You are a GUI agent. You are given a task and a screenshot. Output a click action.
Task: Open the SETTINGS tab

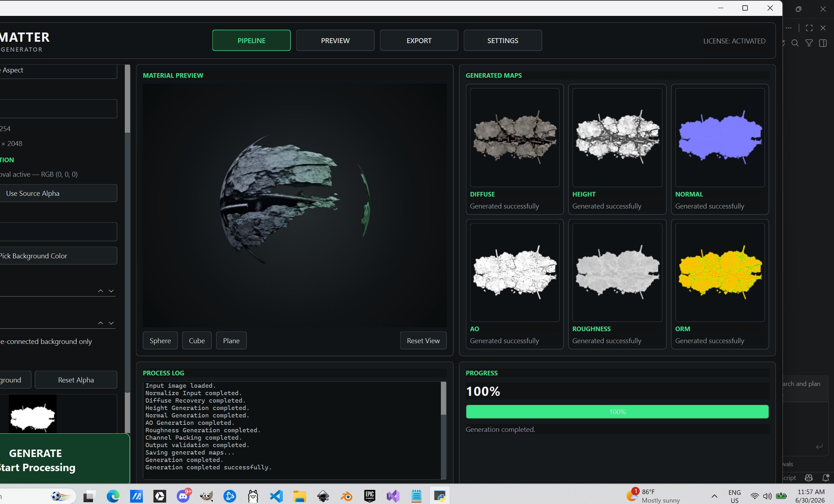503,40
